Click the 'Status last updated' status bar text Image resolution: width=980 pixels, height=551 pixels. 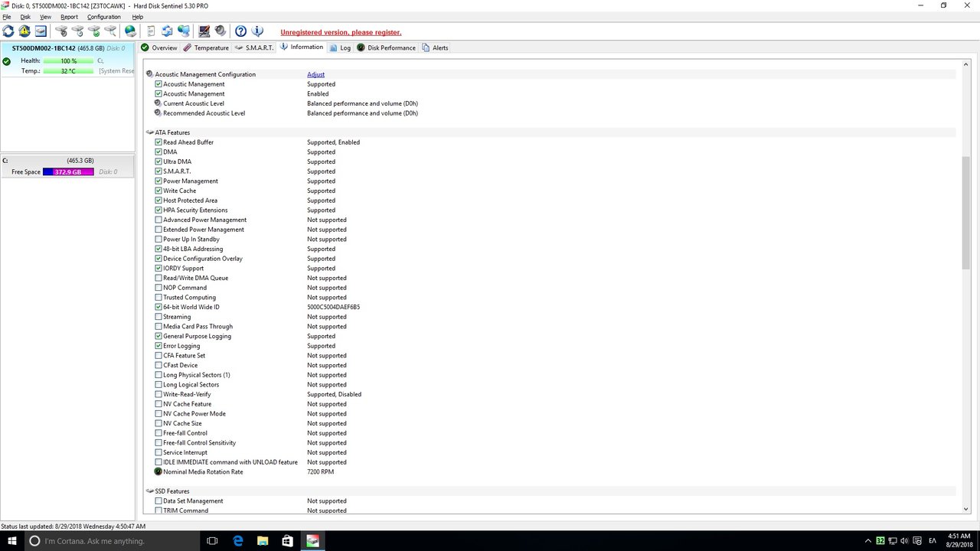pos(73,527)
